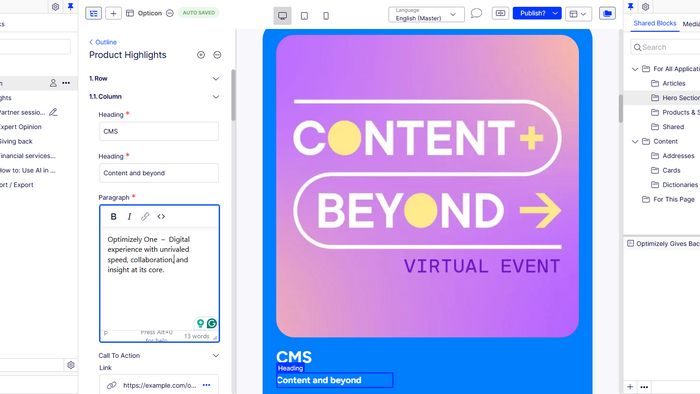Select the Giving back page
700x394 pixels.
pyautogui.click(x=17, y=141)
